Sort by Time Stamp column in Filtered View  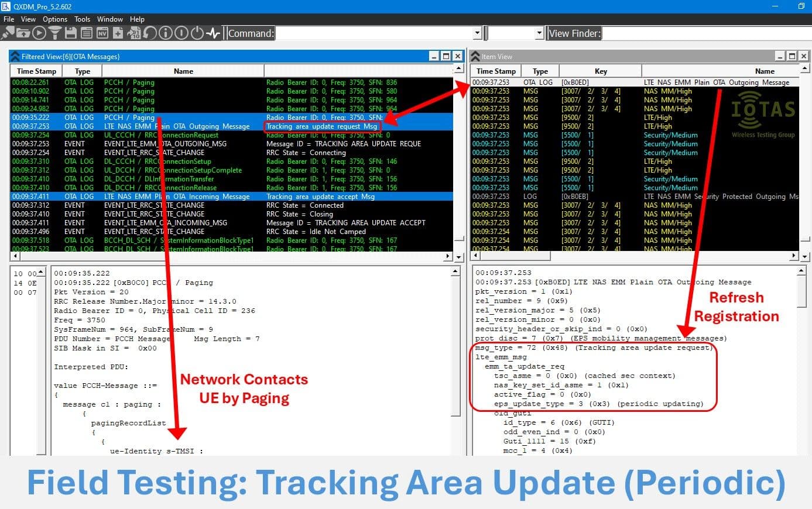pos(36,71)
